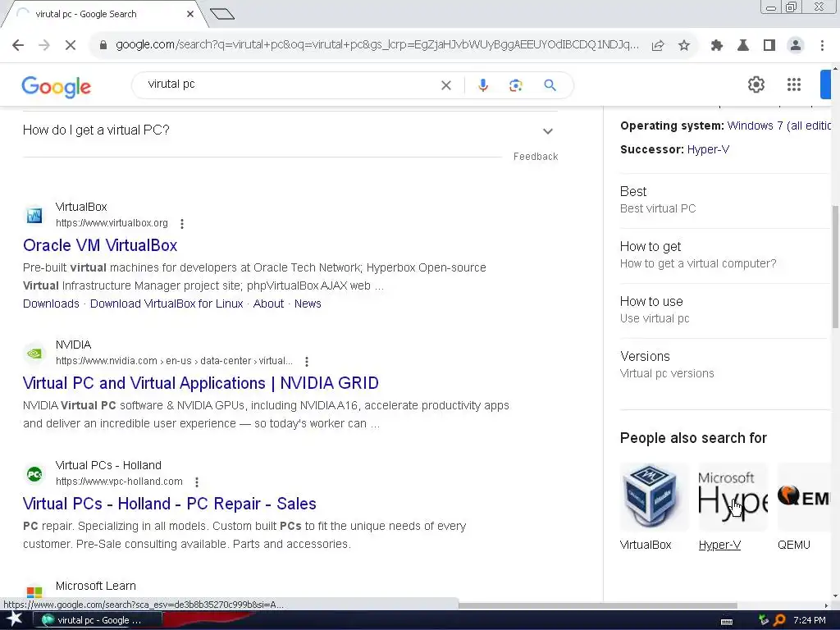Bookmark this page with the star icon
The width and height of the screenshot is (840, 630).
tap(683, 46)
